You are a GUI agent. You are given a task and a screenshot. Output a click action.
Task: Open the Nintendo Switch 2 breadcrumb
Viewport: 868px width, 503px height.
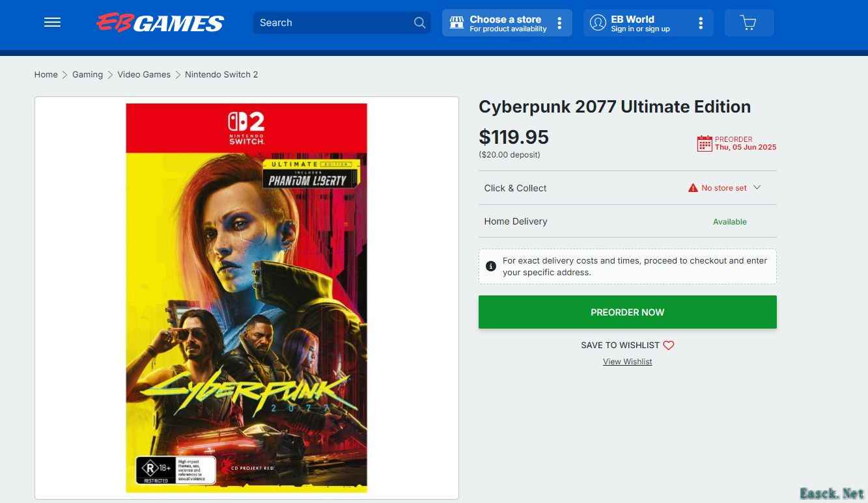click(x=221, y=75)
